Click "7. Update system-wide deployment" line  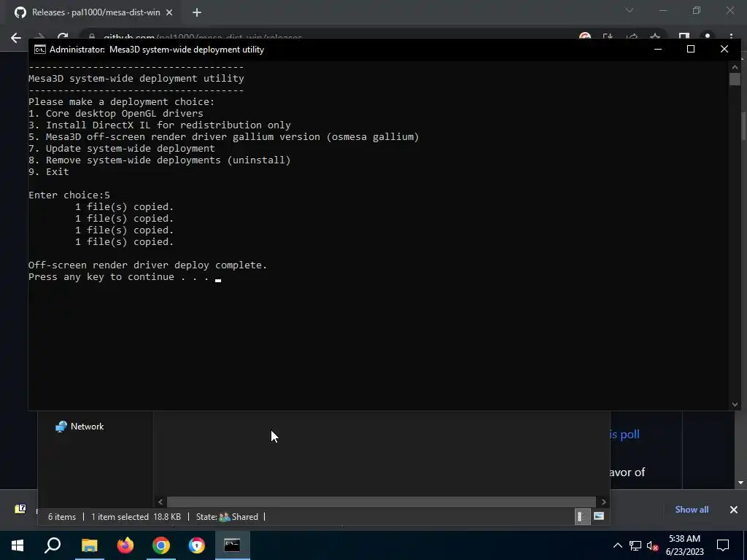click(x=122, y=149)
